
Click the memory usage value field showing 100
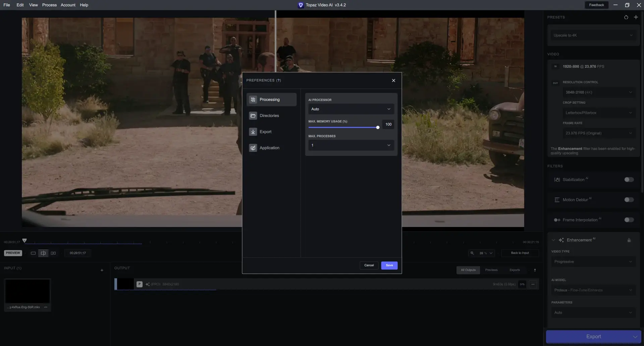tap(388, 124)
